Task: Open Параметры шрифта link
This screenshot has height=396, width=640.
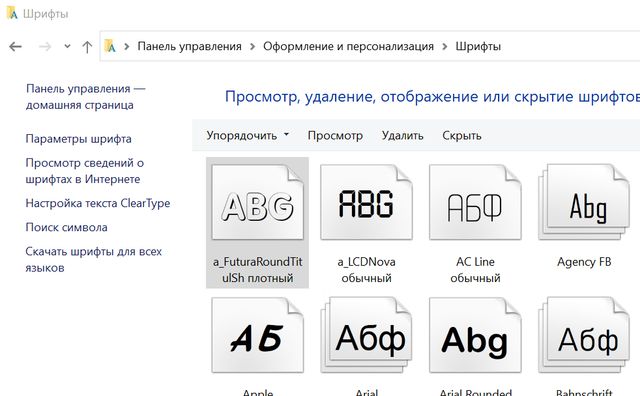Action: 78,139
